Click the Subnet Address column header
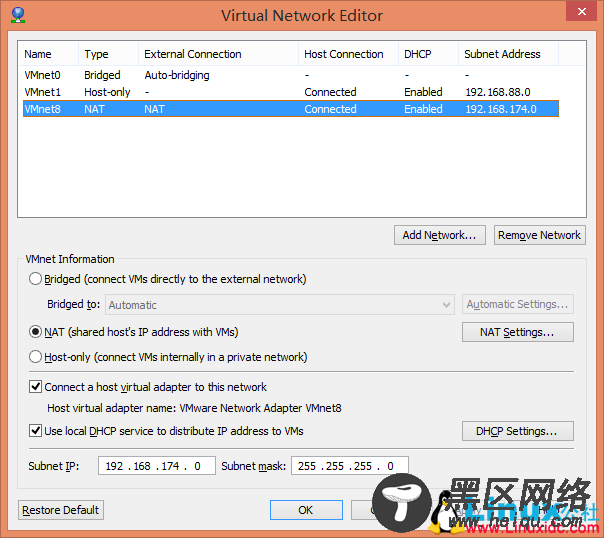 pyautogui.click(x=508, y=54)
